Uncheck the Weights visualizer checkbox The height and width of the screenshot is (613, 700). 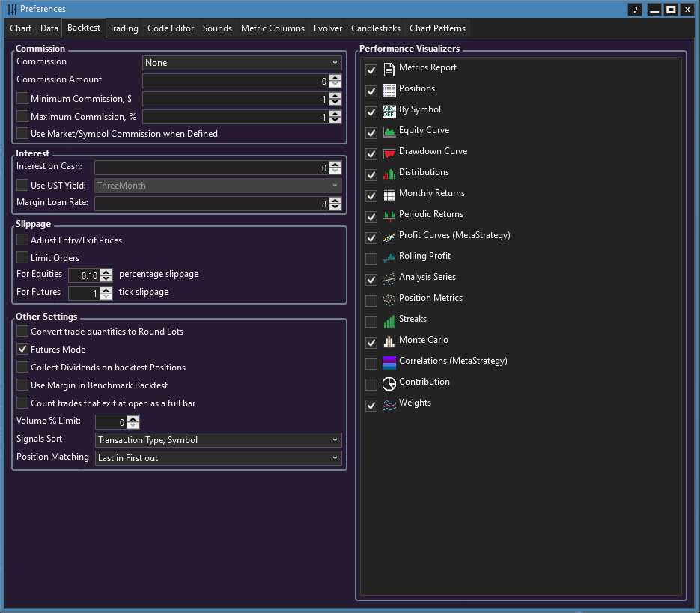coord(371,405)
